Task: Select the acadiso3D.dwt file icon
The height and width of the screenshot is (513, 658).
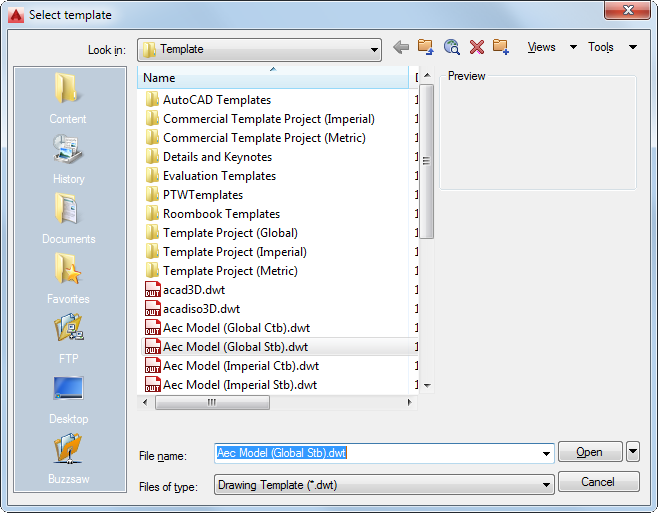Action: 152,309
